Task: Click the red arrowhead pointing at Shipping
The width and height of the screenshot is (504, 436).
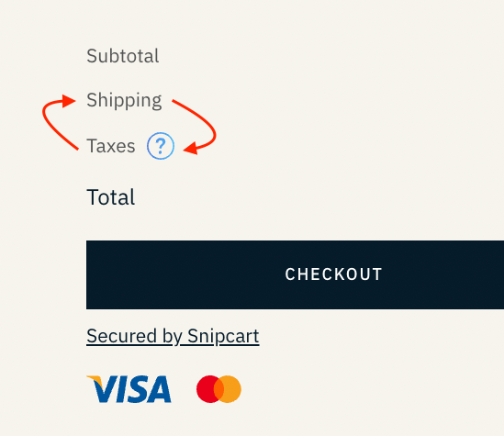Action: tap(69, 101)
